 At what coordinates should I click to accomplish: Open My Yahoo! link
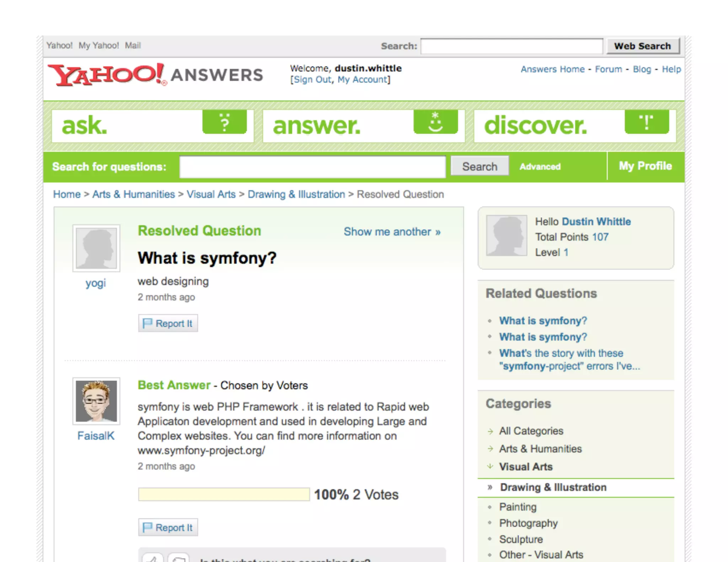[99, 45]
